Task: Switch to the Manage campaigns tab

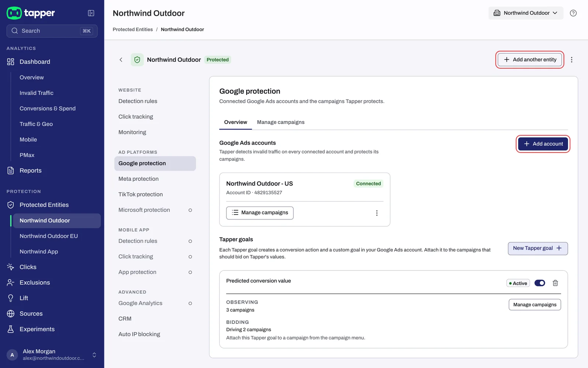Action: point(281,122)
